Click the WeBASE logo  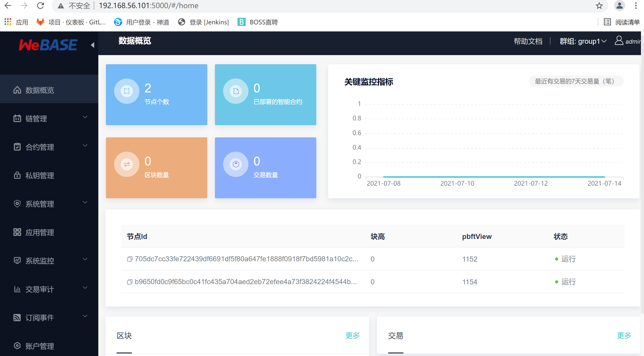48,45
